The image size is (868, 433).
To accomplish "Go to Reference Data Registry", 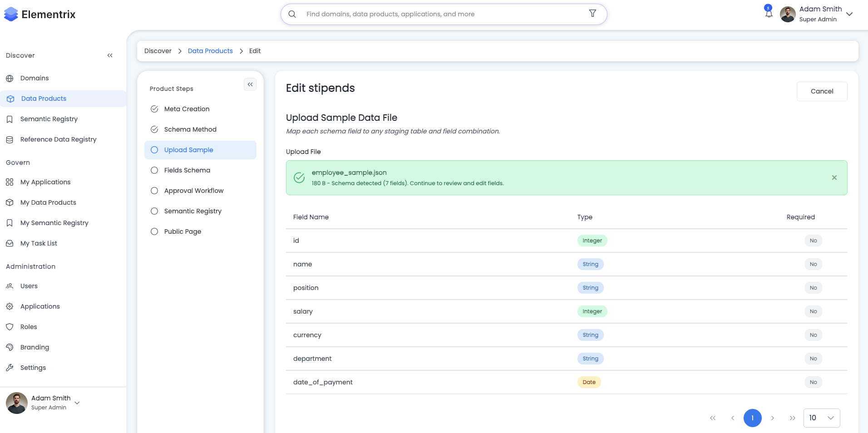I will (x=58, y=139).
